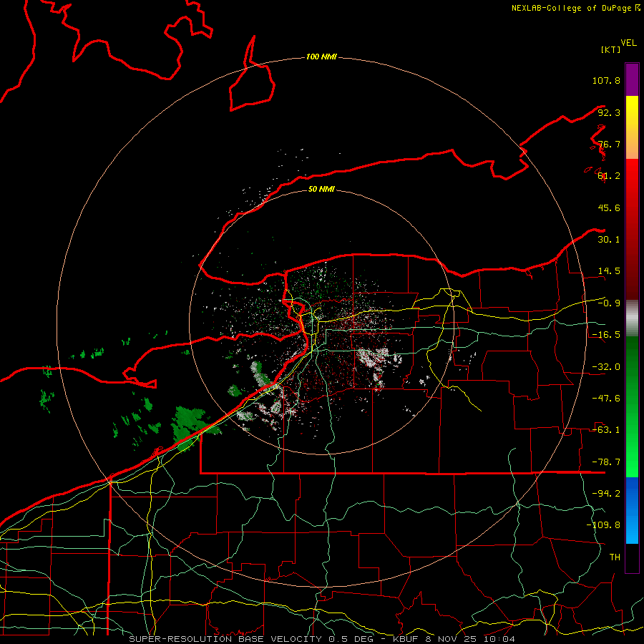Select the 14.5 velocity scale value

609,271
